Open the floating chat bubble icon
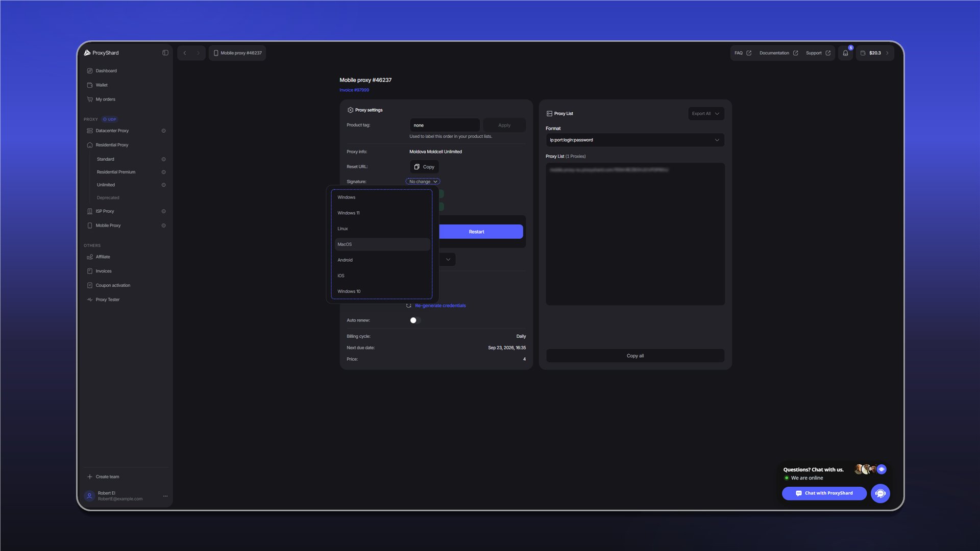The width and height of the screenshot is (980, 551). (880, 493)
